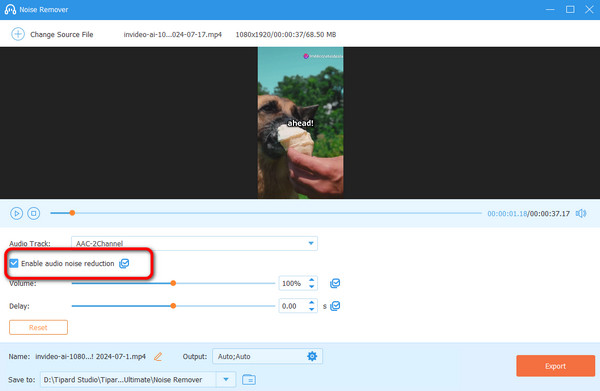Viewport: 600px width, 391px height.
Task: Decrease delay with the down stepper arrow
Action: pos(311,309)
